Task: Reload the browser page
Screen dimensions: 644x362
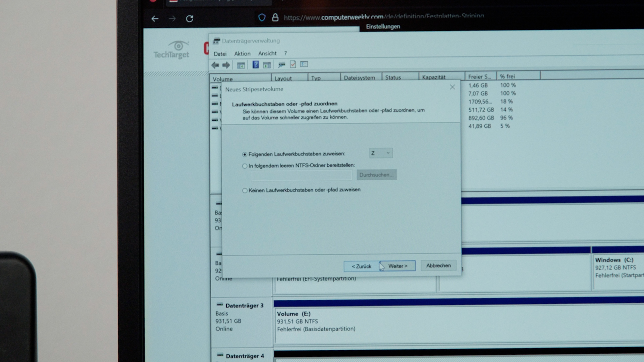Action: tap(190, 18)
